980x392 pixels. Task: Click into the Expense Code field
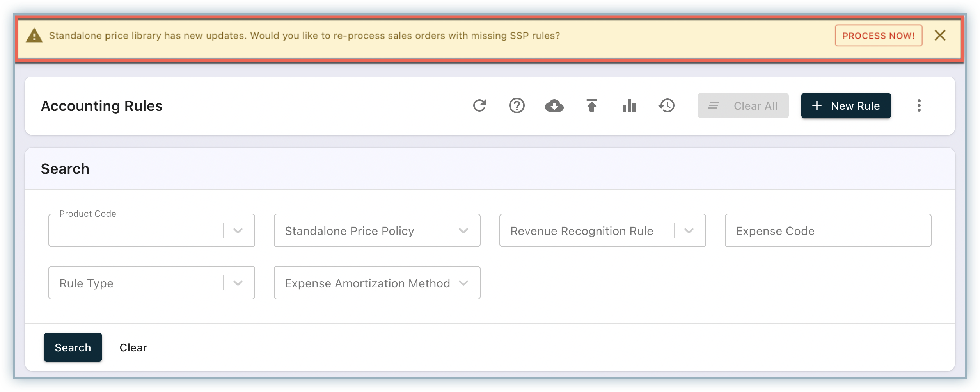point(828,231)
